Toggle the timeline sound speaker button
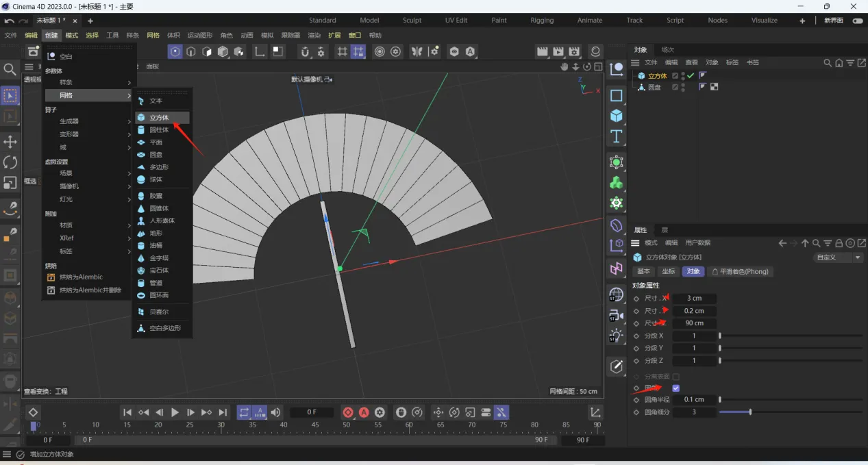This screenshot has height=465, width=868. [x=275, y=412]
